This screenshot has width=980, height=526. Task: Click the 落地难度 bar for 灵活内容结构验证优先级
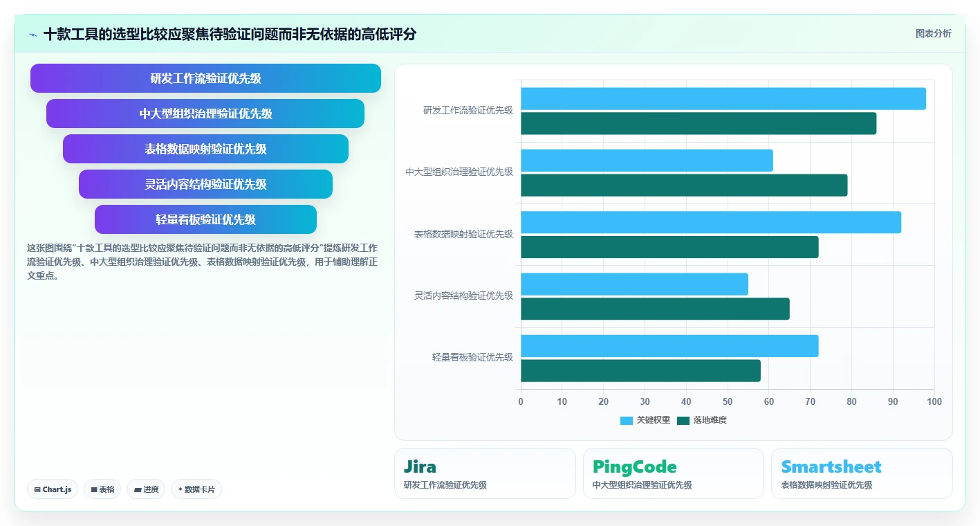(x=655, y=309)
